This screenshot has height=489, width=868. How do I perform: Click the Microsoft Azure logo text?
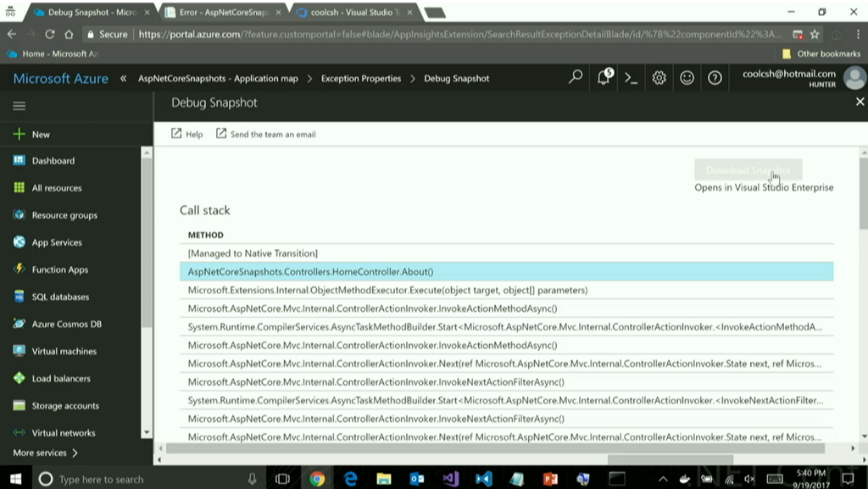click(x=61, y=79)
